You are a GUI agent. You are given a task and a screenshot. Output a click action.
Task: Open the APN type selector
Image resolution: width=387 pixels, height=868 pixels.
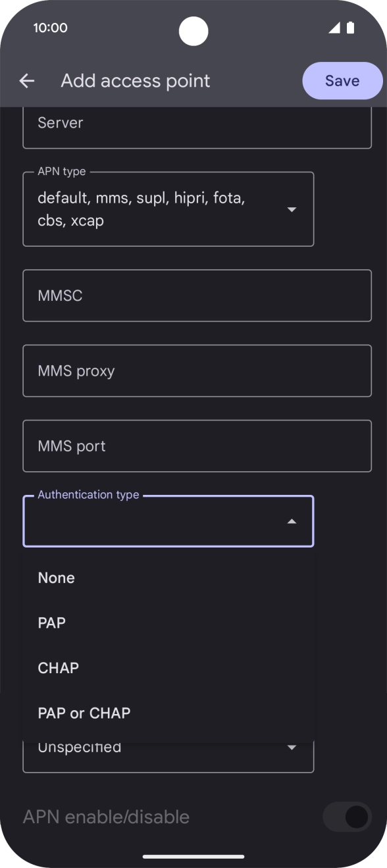click(168, 209)
